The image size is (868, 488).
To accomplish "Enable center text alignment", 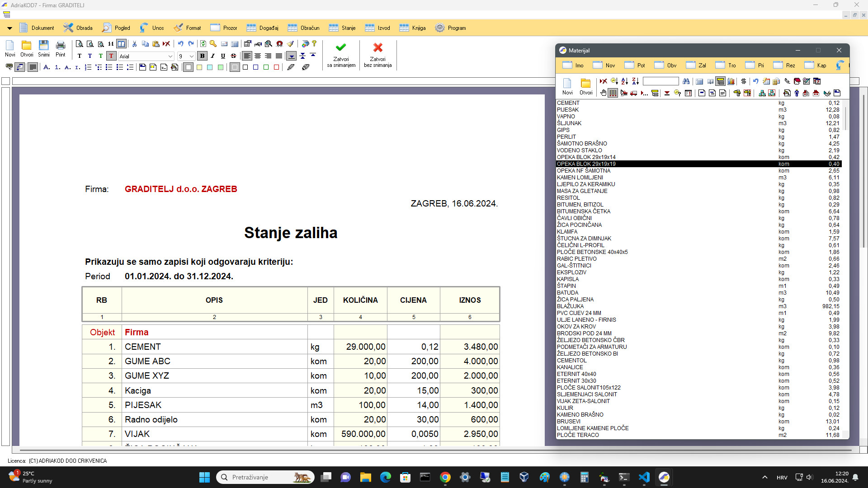I will 258,56.
